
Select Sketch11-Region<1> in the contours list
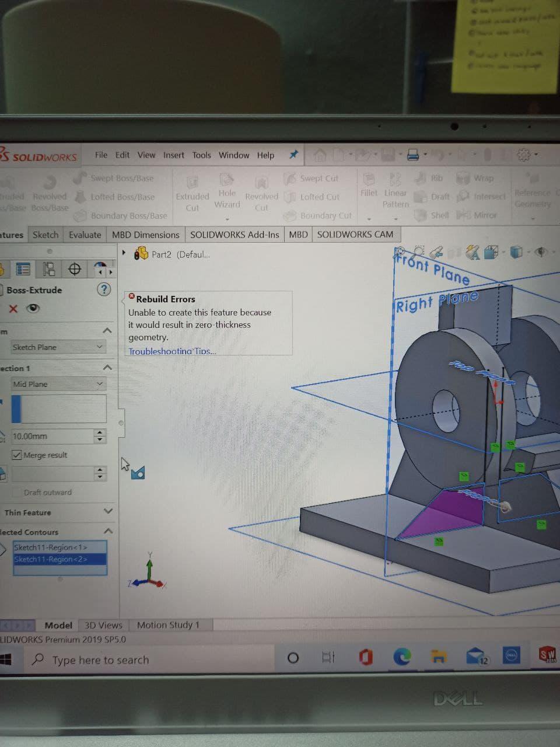click(60, 547)
